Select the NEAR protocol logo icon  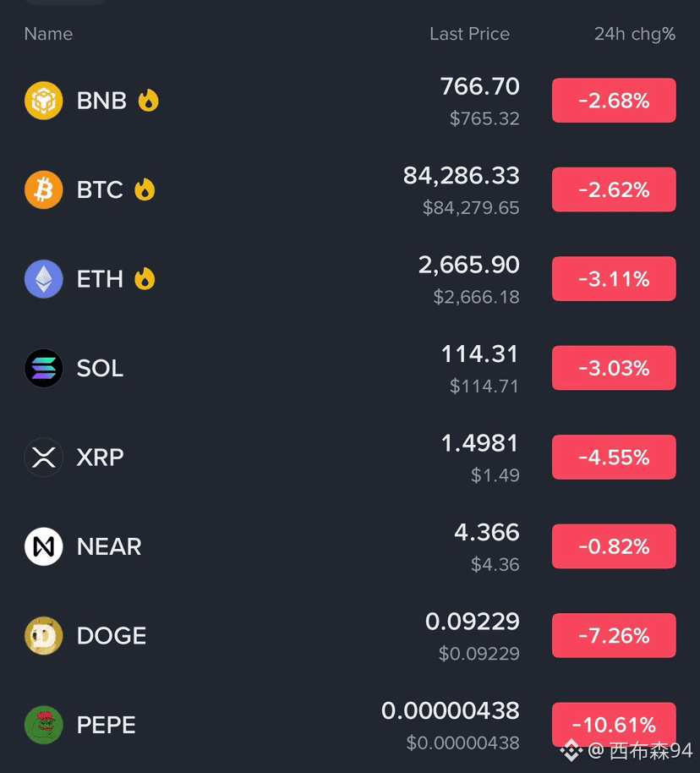[43, 546]
